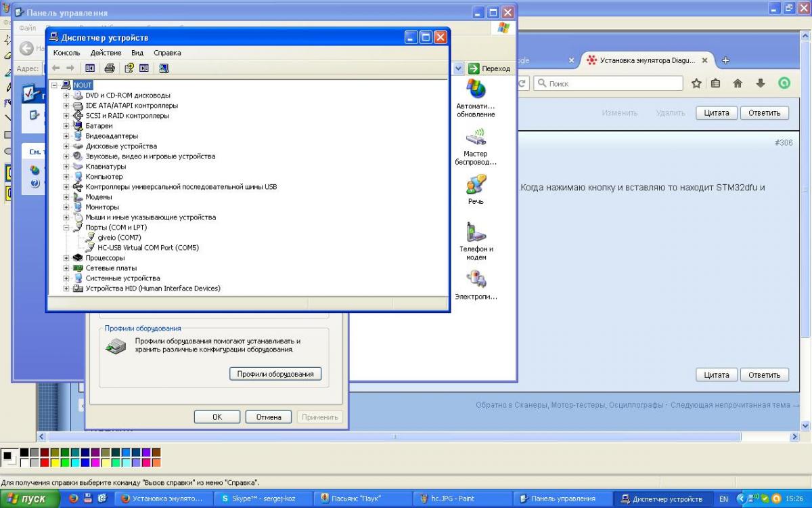This screenshot has height=508, width=812.
Task: Click the EN language indicator on taskbar
Action: tap(723, 499)
